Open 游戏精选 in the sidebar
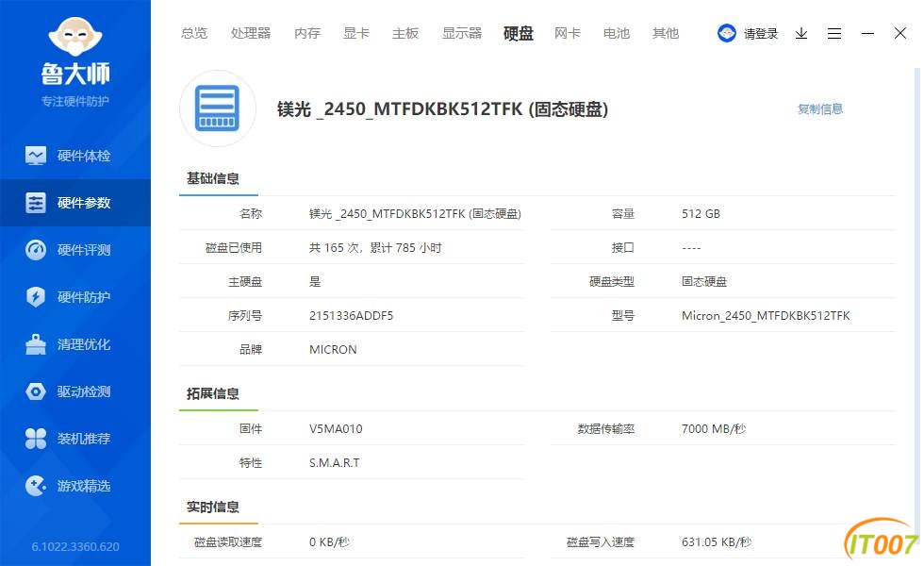This screenshot has width=924, height=566. pos(75,486)
